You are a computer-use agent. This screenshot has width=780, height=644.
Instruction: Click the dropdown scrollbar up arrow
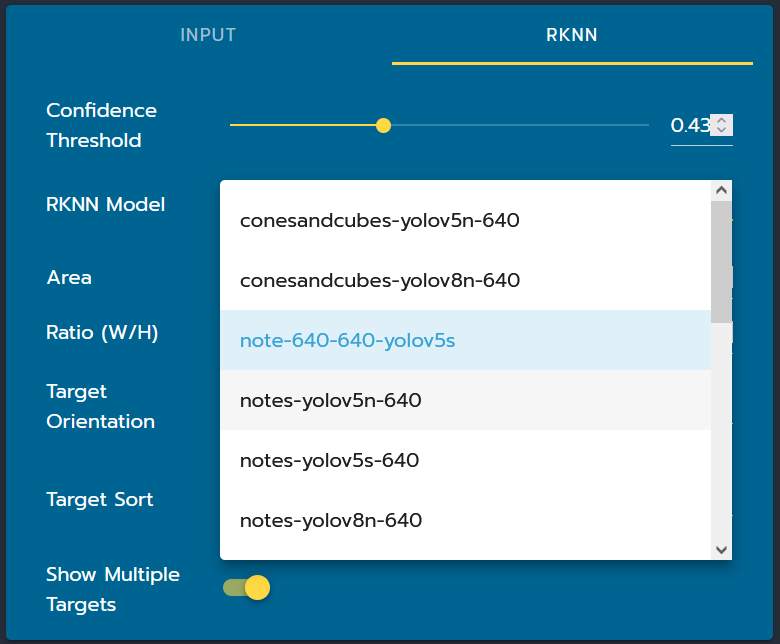click(721, 190)
